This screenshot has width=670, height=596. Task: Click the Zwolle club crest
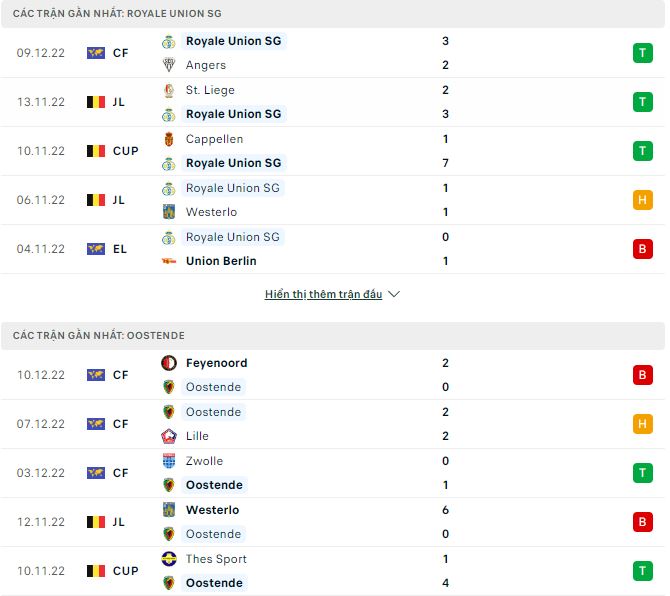(x=168, y=461)
